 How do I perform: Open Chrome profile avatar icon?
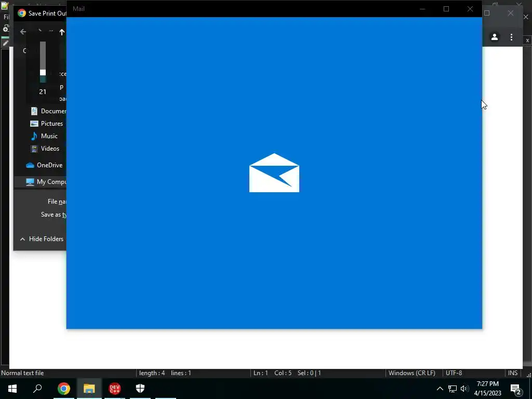click(x=495, y=37)
